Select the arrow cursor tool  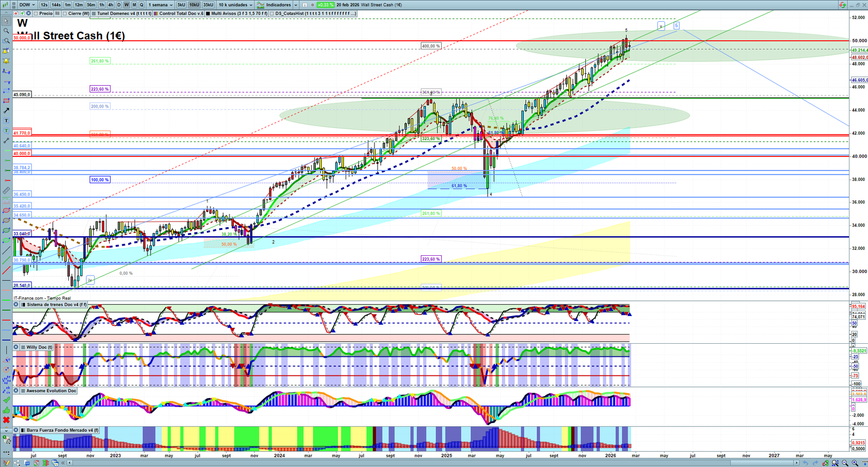[x=6, y=21]
